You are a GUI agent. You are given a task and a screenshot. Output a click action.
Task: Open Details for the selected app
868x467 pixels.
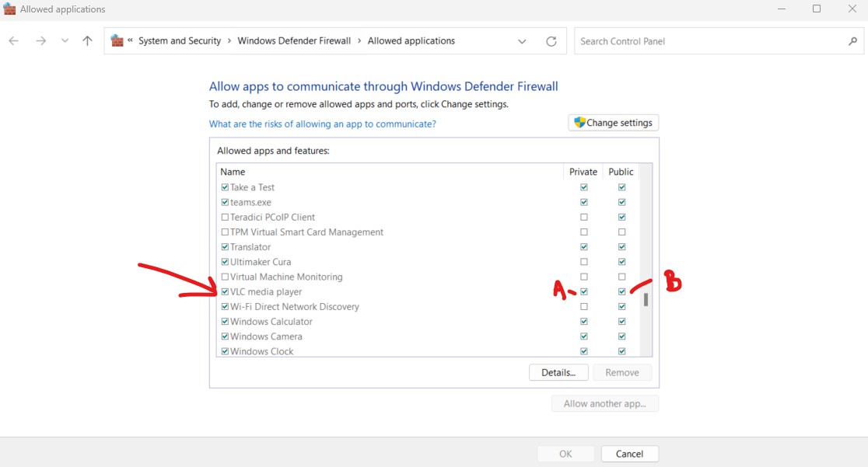pyautogui.click(x=558, y=372)
